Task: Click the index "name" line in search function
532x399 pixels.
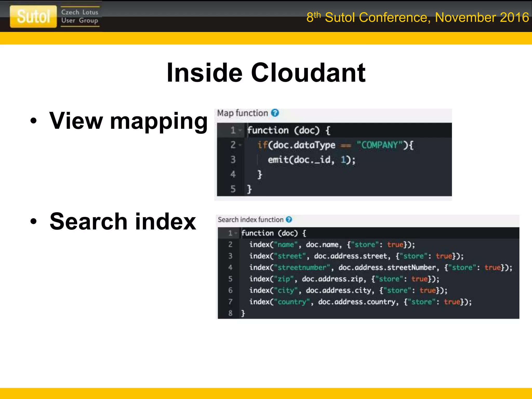Action: pyautogui.click(x=332, y=244)
